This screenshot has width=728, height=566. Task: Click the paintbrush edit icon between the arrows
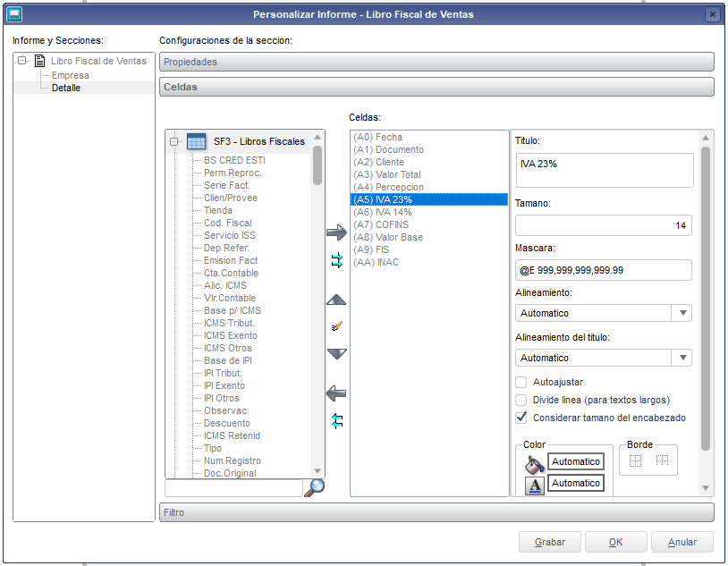coord(337,326)
